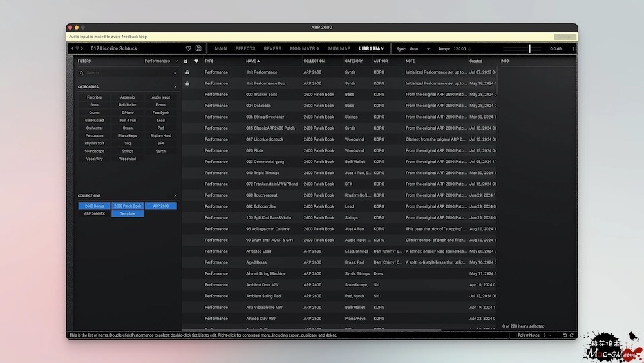Toggle the Drums category filter
The height and width of the screenshot is (363, 644).
click(x=95, y=113)
